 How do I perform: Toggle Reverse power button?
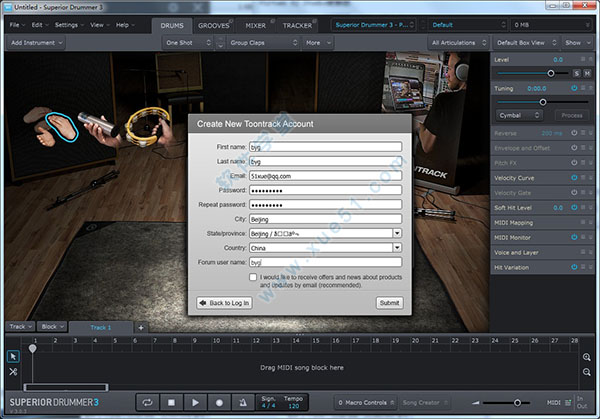coord(574,133)
